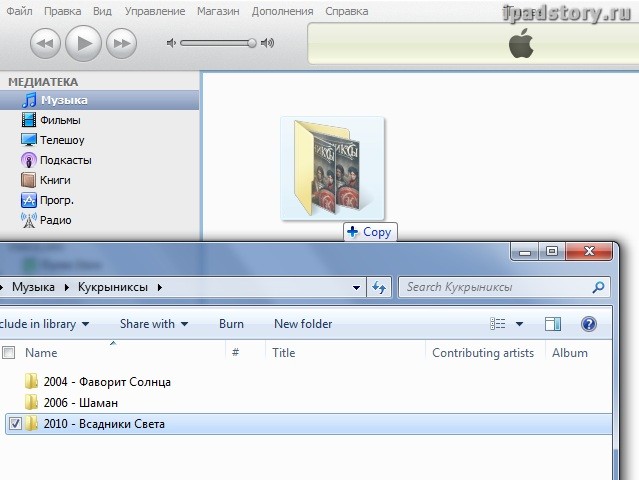639x480 pixels.
Task: Open the Файл menu
Action: tap(19, 11)
